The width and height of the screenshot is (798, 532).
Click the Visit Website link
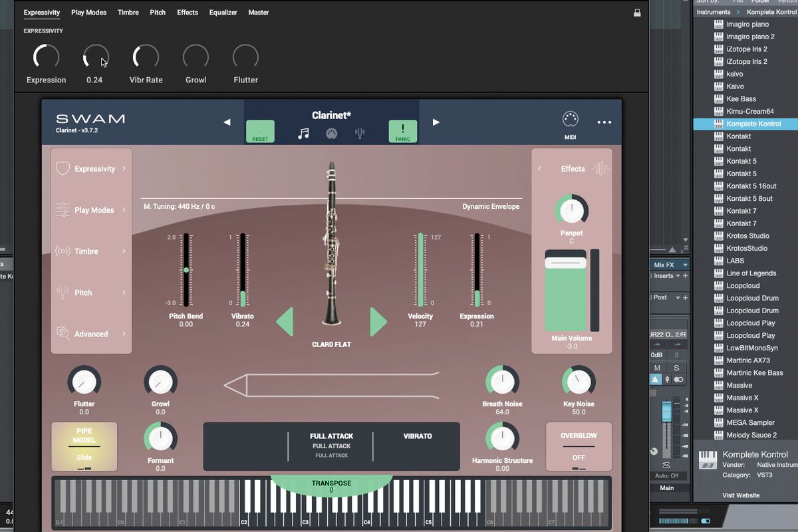(741, 495)
